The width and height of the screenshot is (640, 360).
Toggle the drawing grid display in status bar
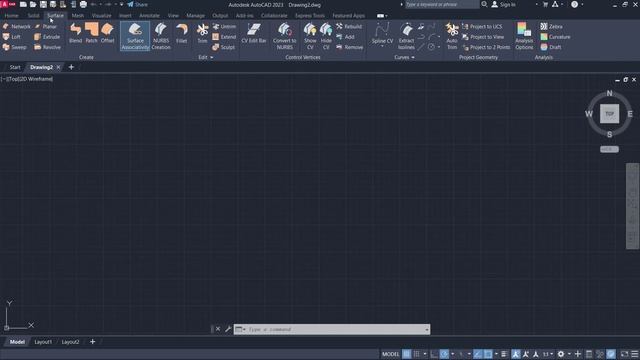pyautogui.click(x=407, y=354)
